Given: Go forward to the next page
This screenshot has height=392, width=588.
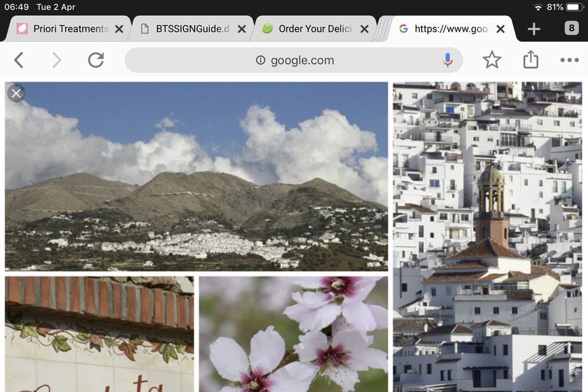Looking at the screenshot, I should click(x=56, y=60).
